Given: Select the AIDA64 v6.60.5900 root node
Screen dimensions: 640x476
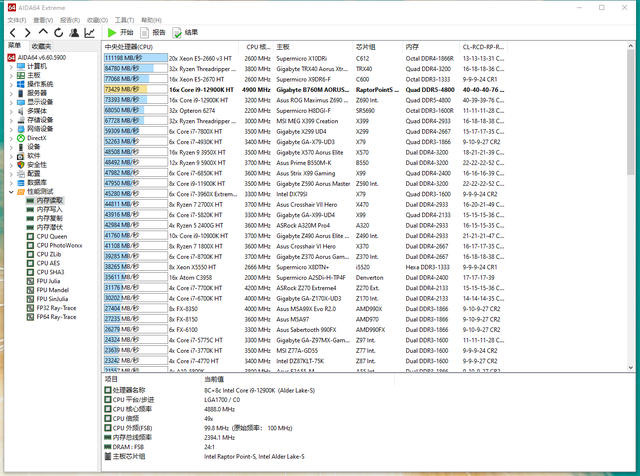Looking at the screenshot, I should click(42, 58).
